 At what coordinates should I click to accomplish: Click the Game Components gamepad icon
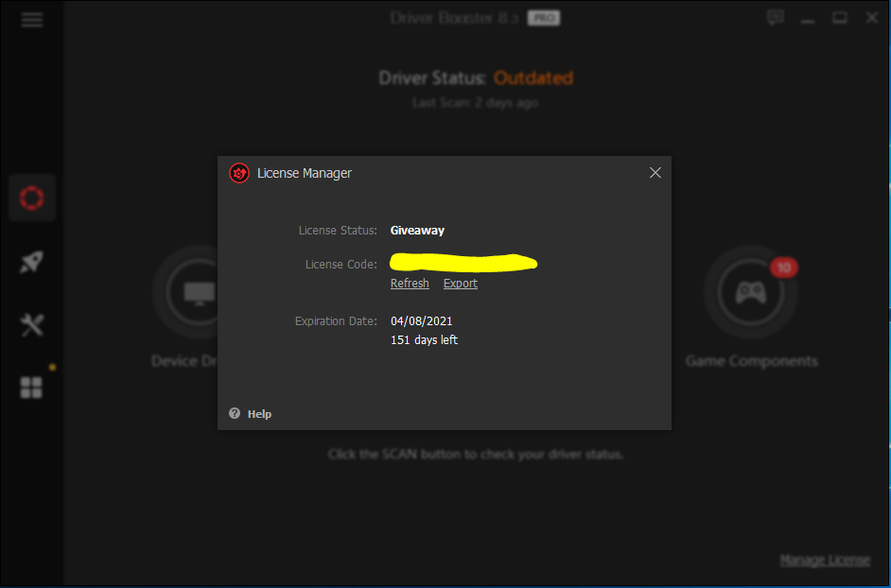tap(749, 292)
